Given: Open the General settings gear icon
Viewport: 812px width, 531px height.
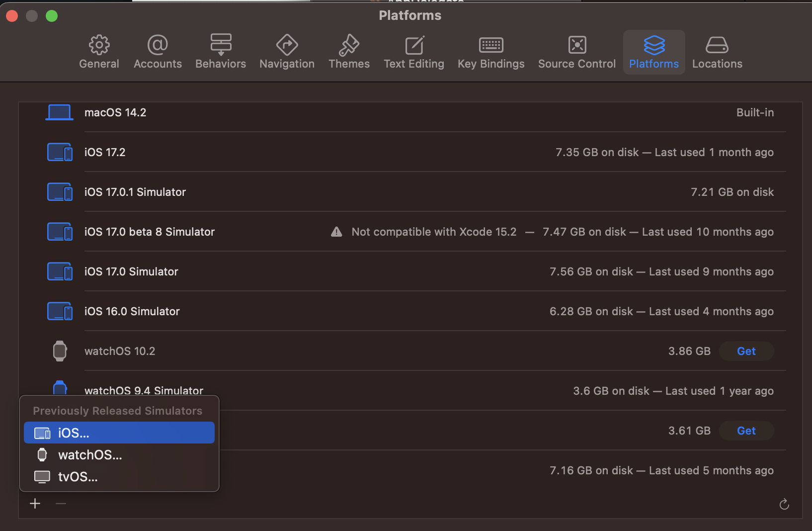Looking at the screenshot, I should 99,45.
